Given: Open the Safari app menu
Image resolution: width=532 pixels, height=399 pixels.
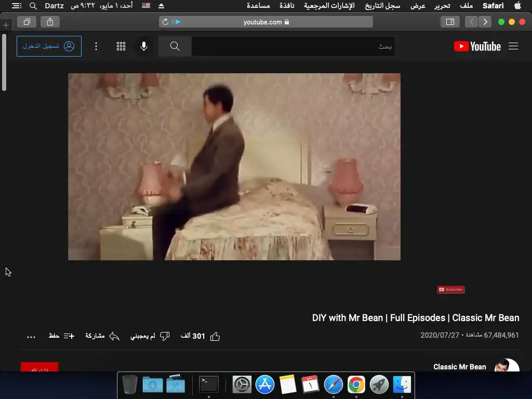Looking at the screenshot, I should (x=493, y=5).
